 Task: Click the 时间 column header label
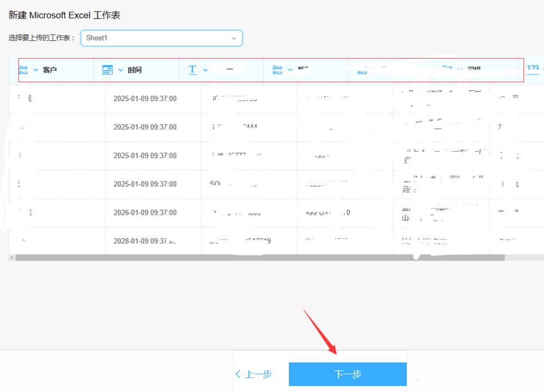[x=134, y=70]
